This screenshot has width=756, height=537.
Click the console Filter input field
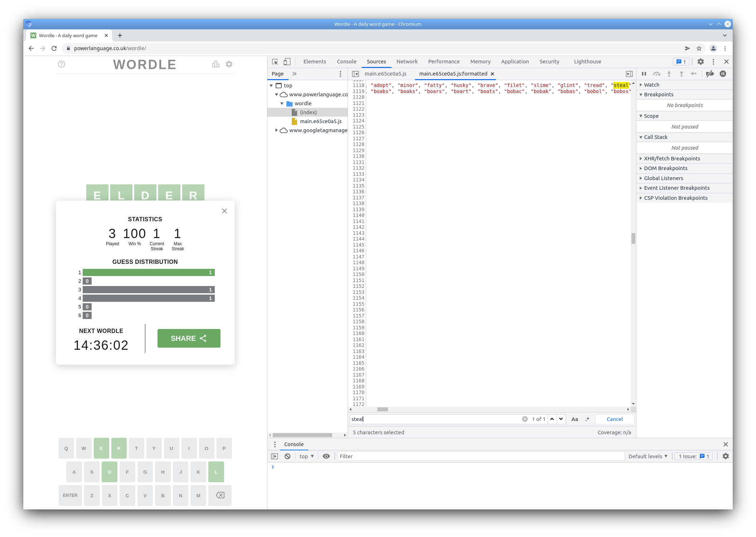pos(480,456)
